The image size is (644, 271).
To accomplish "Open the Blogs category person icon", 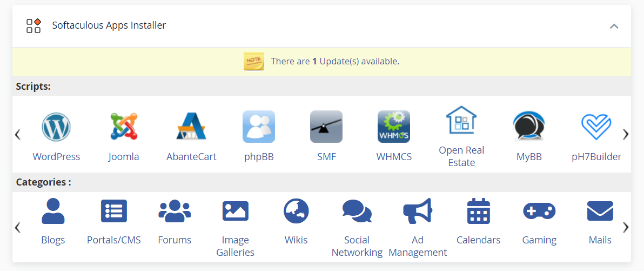I will 53,211.
